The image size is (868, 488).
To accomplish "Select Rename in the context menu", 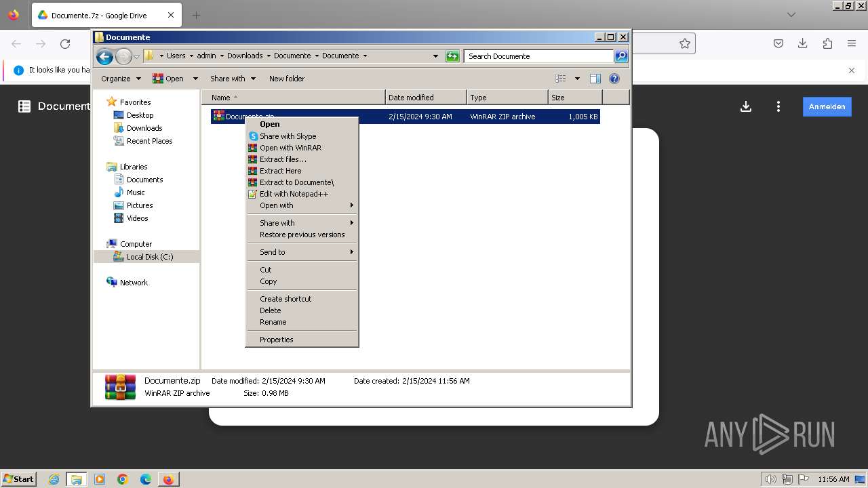I will point(302,322).
